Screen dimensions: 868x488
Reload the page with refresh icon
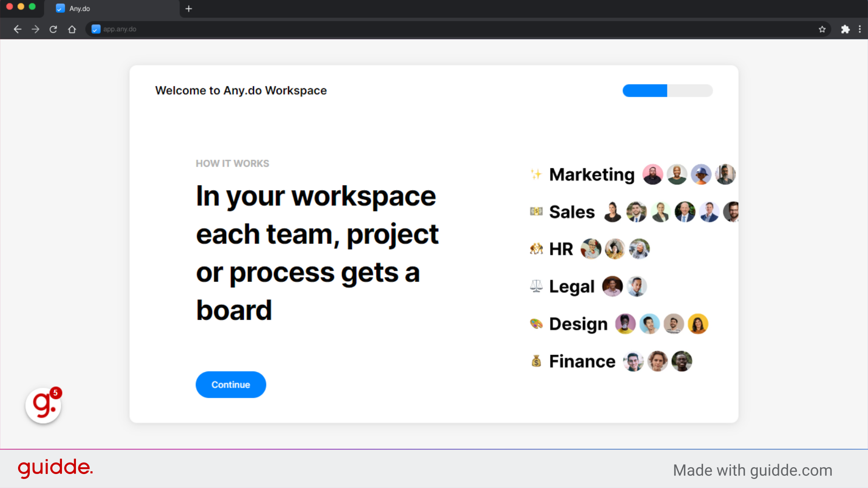(x=53, y=29)
